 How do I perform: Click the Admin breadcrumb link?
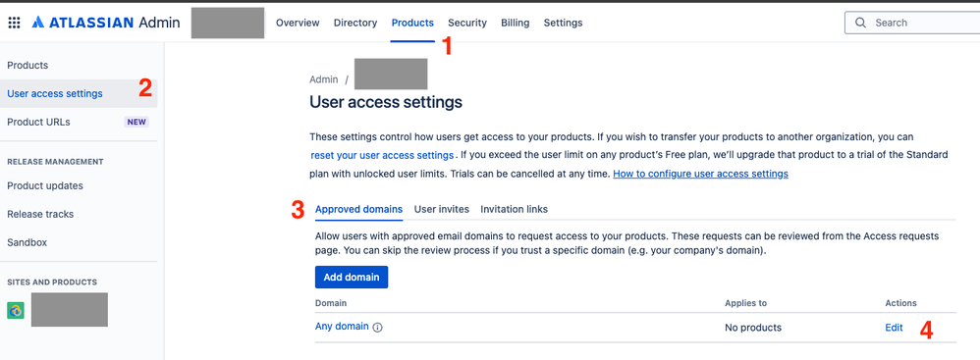324,79
